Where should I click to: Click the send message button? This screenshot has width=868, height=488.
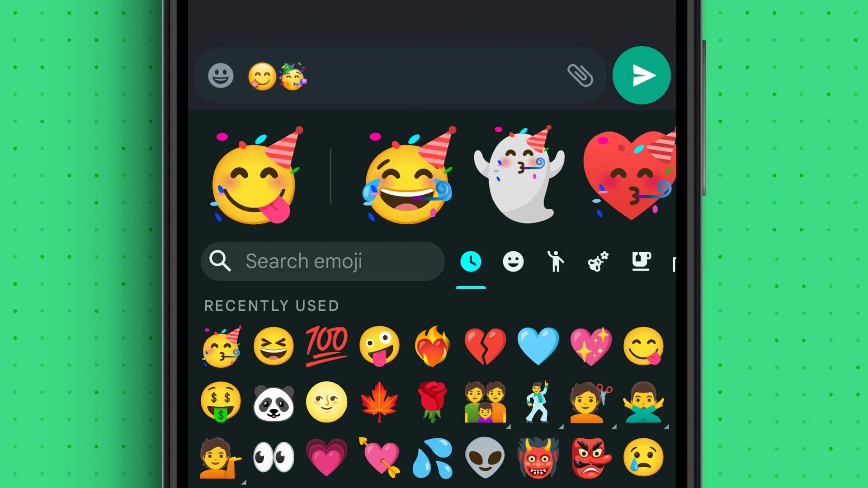(641, 75)
